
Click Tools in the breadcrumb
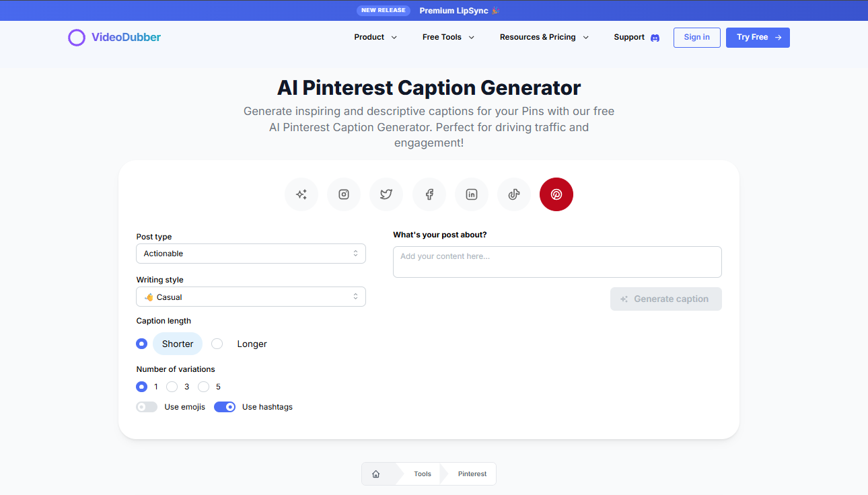pyautogui.click(x=423, y=474)
